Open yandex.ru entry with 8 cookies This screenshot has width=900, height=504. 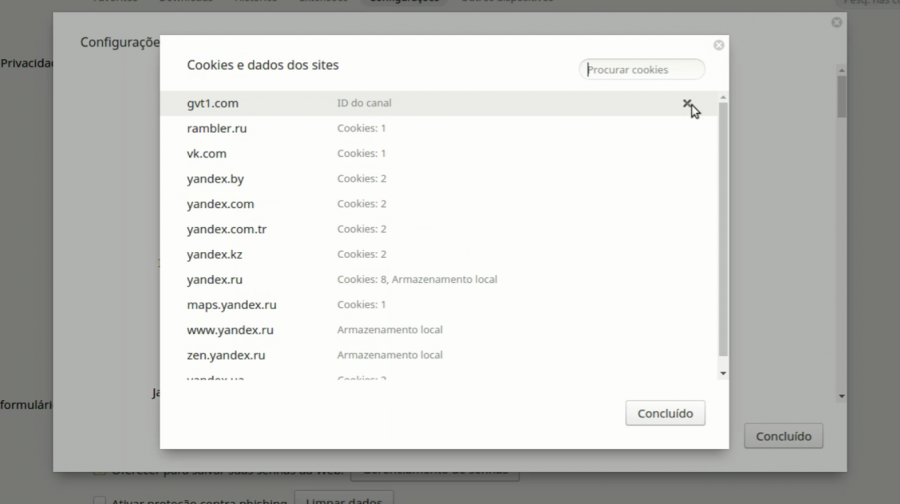coord(214,280)
